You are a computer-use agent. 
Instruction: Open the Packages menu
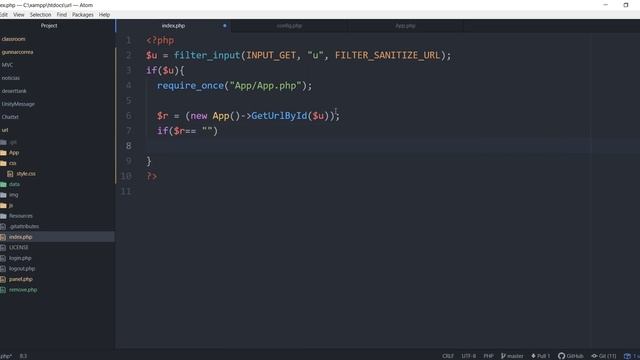click(x=82, y=14)
